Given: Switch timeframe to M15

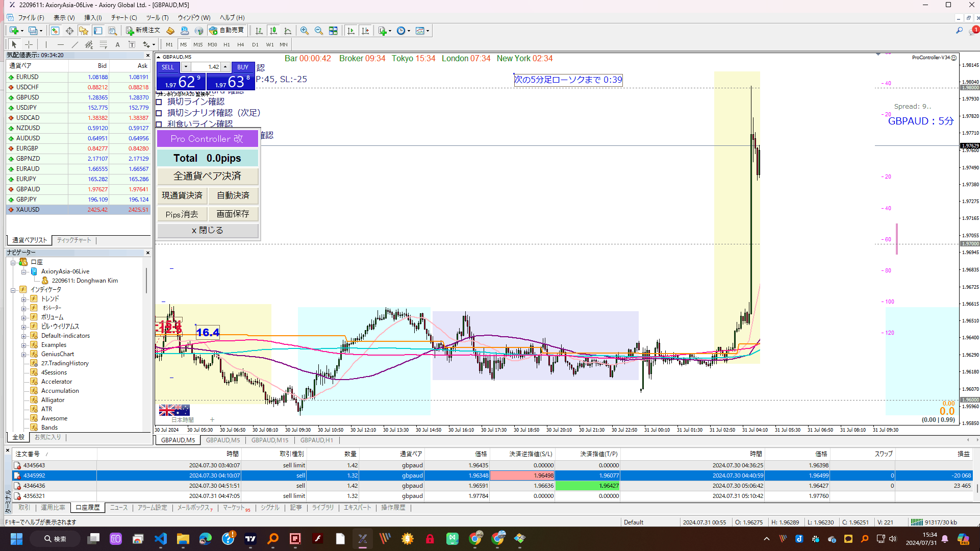Looking at the screenshot, I should (198, 44).
